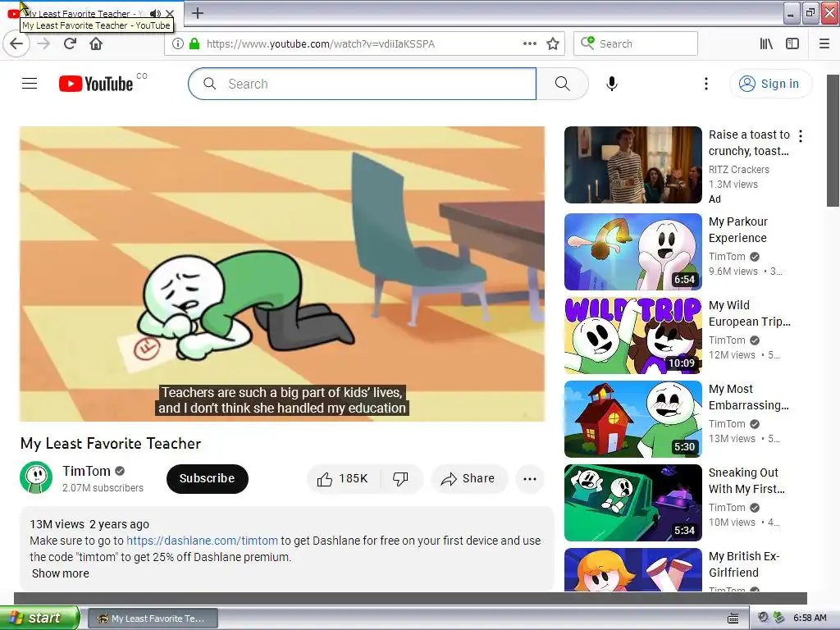
Task: Click the video player to pause
Action: click(x=282, y=274)
